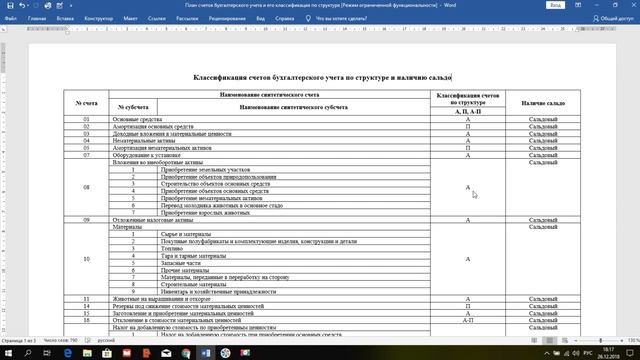Click the 'Наличие сальдо' column header

coord(543,103)
